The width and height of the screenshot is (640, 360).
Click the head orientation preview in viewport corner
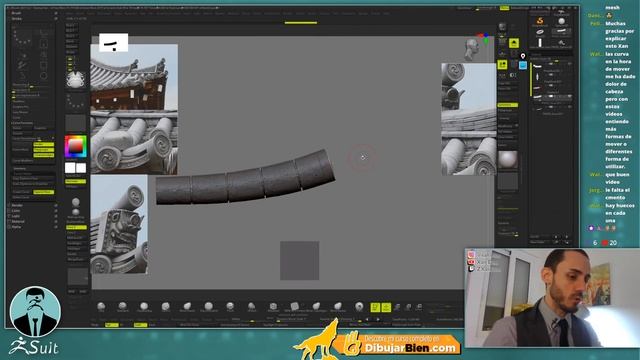472,49
